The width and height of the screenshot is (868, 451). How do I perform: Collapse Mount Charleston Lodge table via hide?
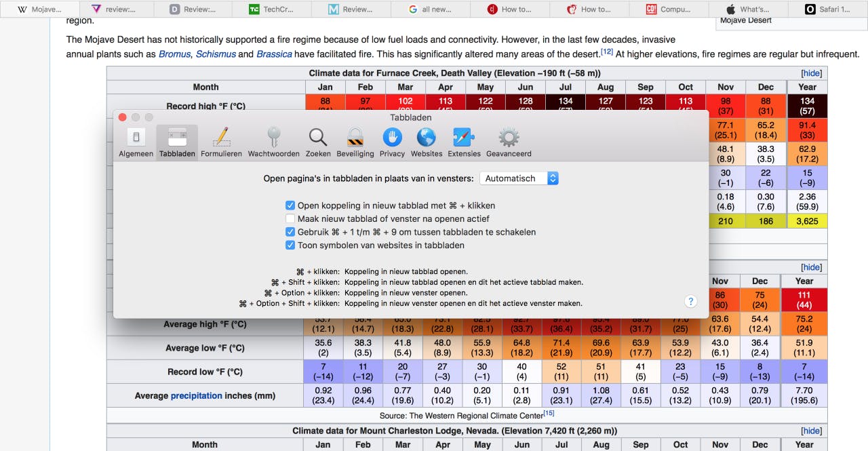[811, 431]
